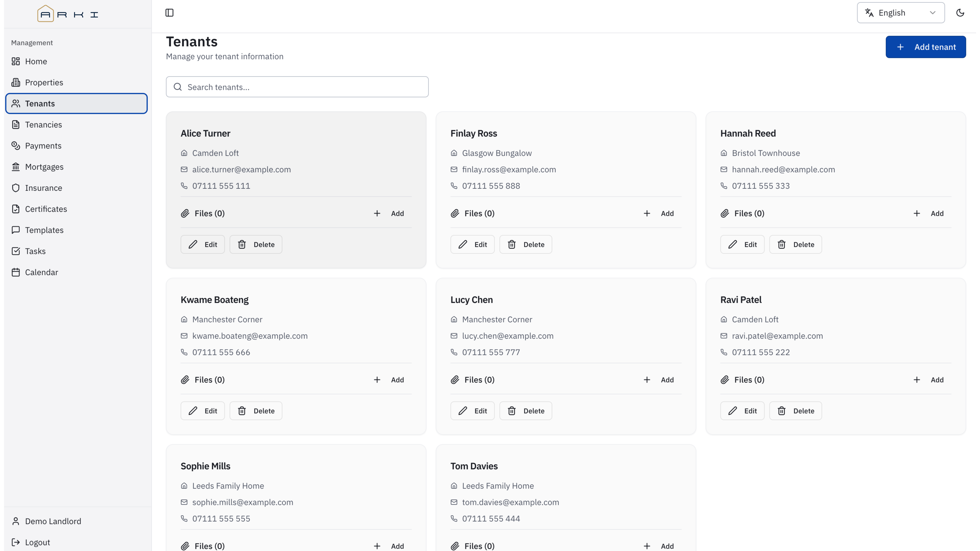Log out of the account

[x=76, y=542]
